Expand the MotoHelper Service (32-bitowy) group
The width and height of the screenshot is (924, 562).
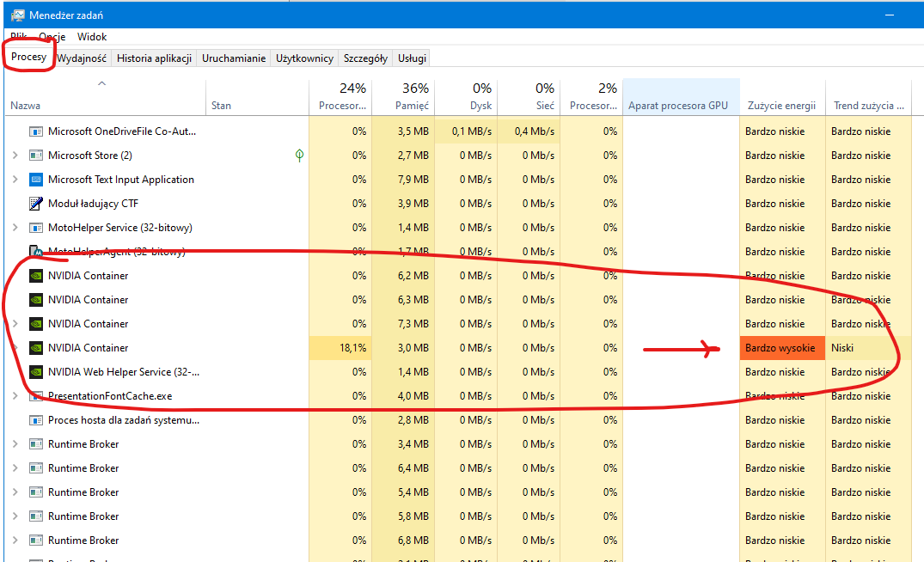click(x=15, y=228)
